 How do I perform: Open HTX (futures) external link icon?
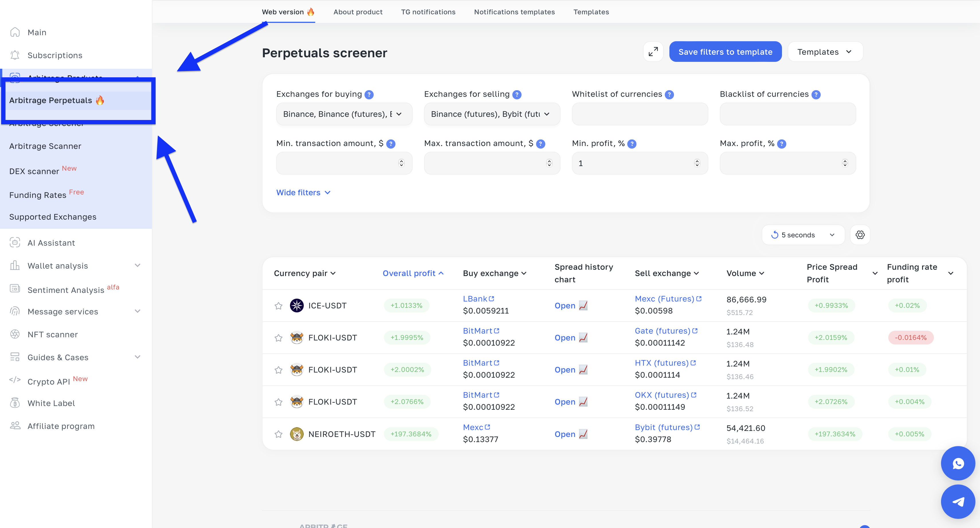(693, 363)
